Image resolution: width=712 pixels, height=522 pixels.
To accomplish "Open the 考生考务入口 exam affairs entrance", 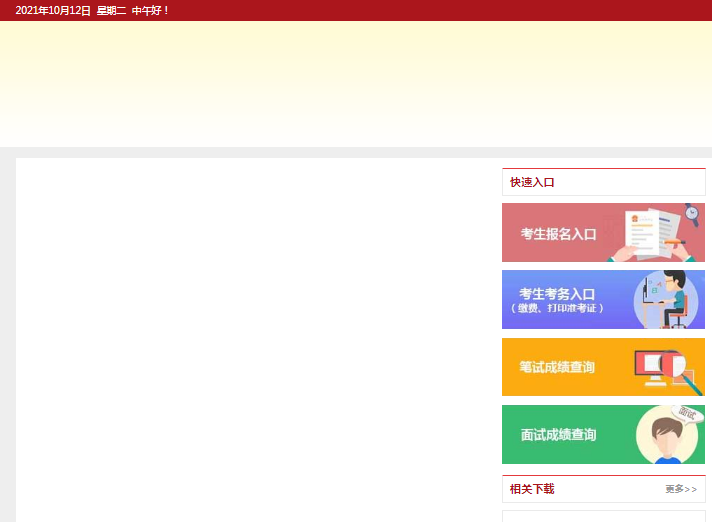I will [x=557, y=294].
